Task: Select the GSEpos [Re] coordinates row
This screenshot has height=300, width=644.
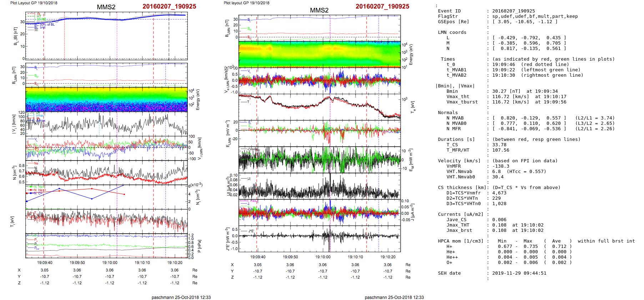Action: (524, 22)
